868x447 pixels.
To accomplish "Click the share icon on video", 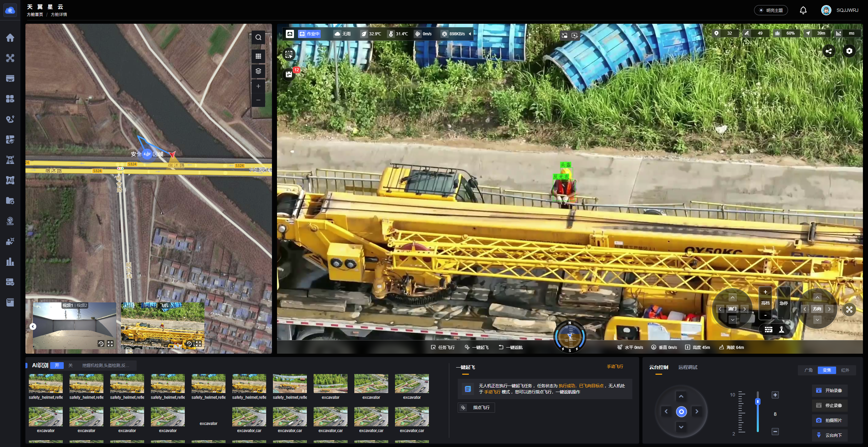I will click(829, 51).
